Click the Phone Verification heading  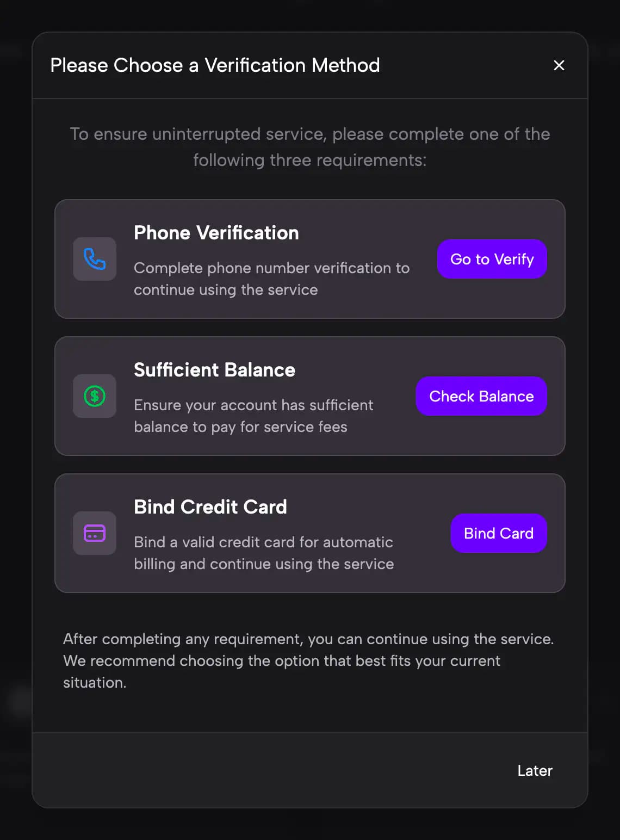click(216, 232)
